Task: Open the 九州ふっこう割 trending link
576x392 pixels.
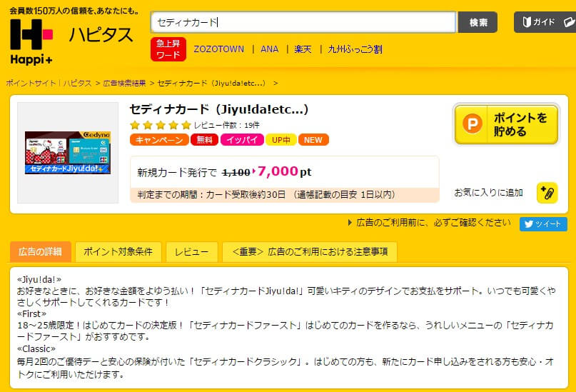Action: coord(355,49)
